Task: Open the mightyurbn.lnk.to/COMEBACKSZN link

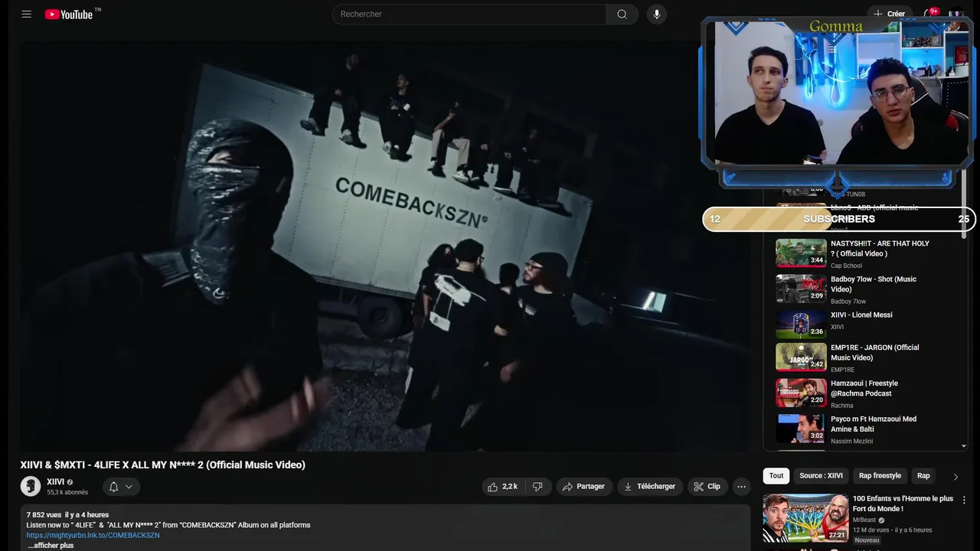Action: [93, 536]
